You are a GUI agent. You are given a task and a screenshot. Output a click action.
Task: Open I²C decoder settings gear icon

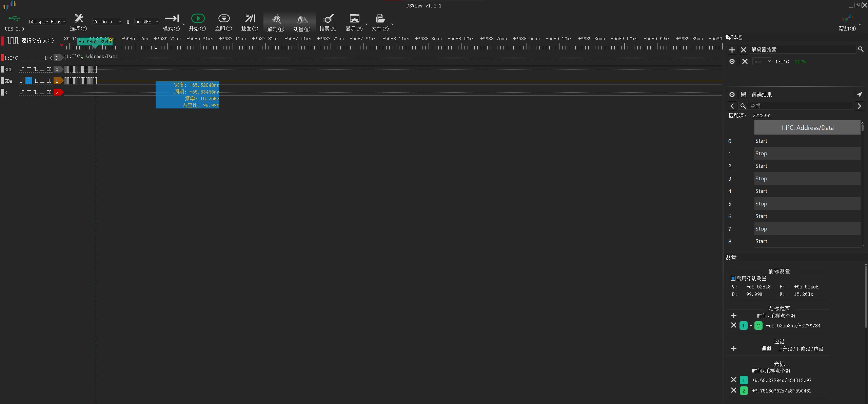point(732,61)
